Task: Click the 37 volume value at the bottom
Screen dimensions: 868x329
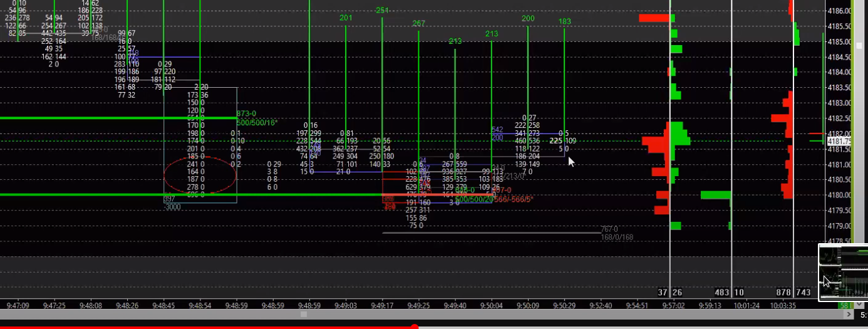Action: [663, 293]
